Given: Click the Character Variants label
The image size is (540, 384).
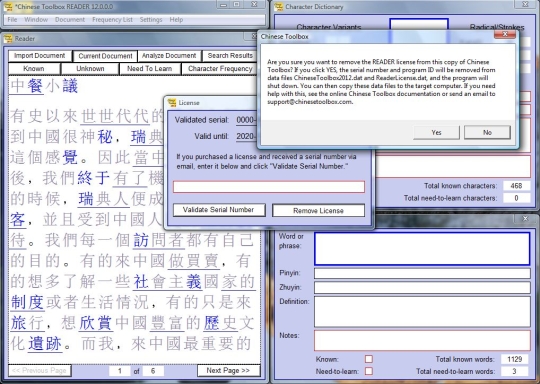Looking at the screenshot, I should coord(329,27).
